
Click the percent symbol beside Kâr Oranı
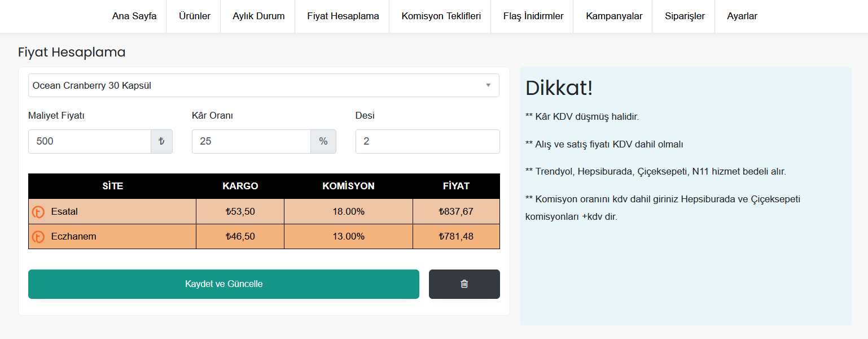[323, 141]
